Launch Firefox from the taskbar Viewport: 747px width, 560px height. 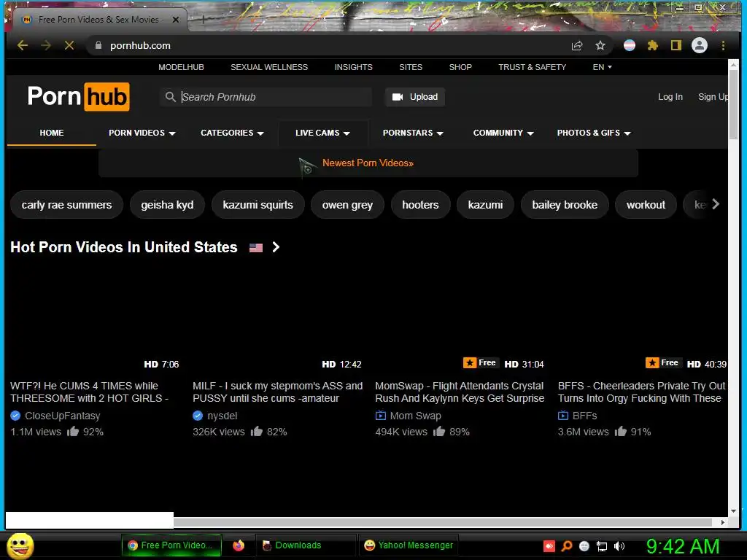pos(239,545)
